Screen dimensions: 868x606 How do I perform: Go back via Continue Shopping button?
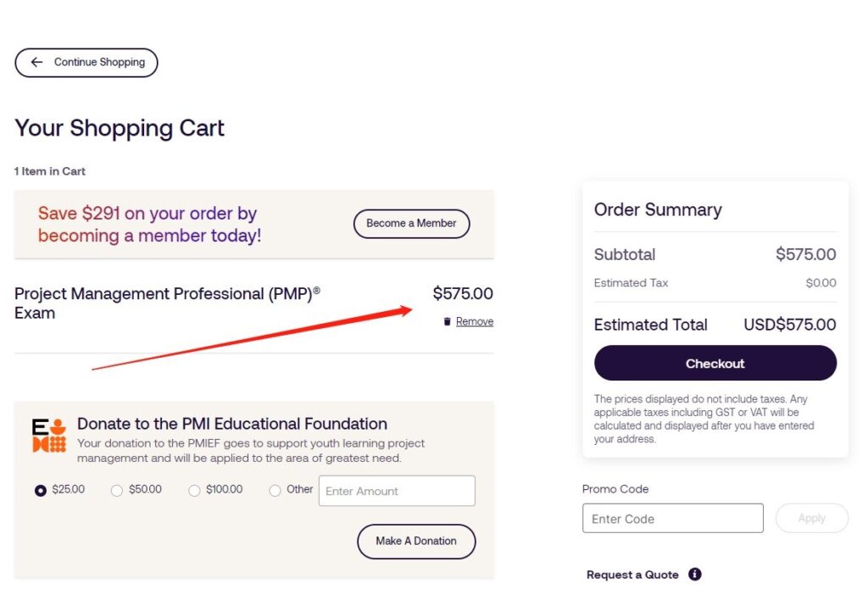coord(86,63)
